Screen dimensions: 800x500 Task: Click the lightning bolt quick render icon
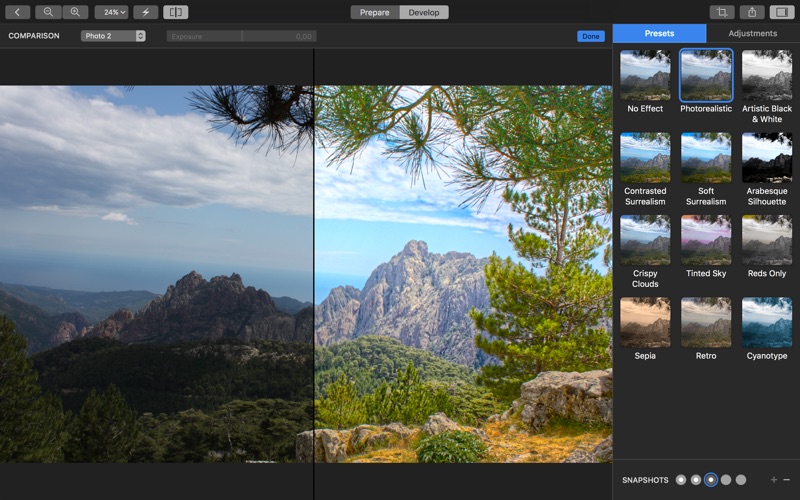pos(145,12)
